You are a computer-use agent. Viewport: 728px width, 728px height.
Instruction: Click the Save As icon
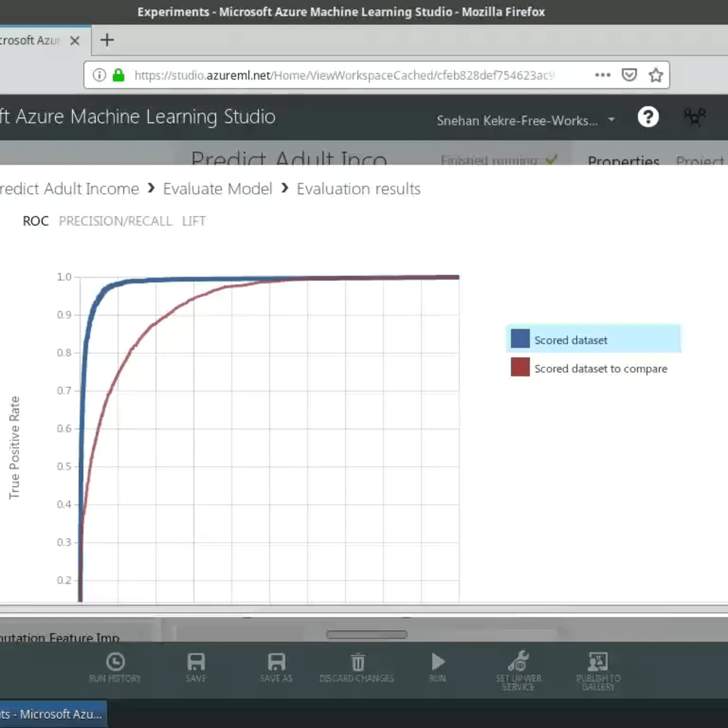275,667
